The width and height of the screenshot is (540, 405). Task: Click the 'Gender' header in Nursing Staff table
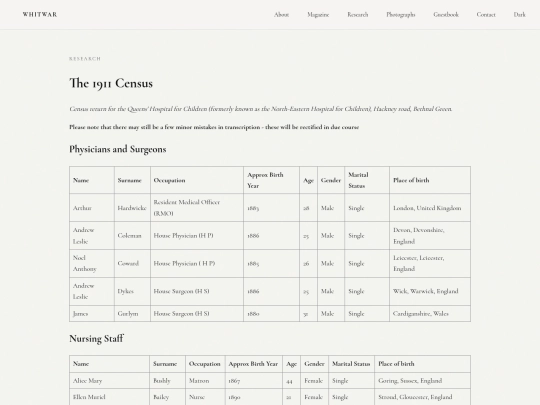click(314, 364)
